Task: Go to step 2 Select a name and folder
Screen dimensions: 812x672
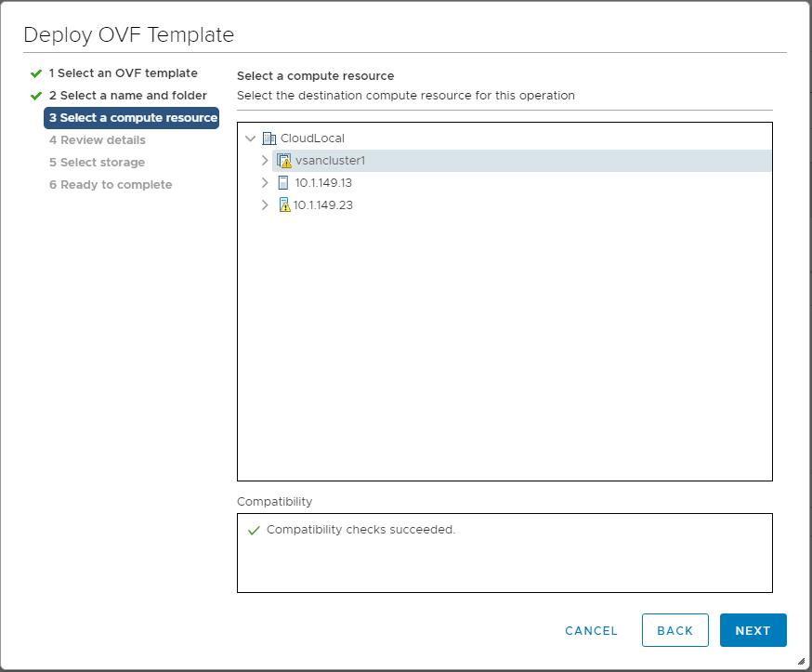Action: [x=127, y=96]
